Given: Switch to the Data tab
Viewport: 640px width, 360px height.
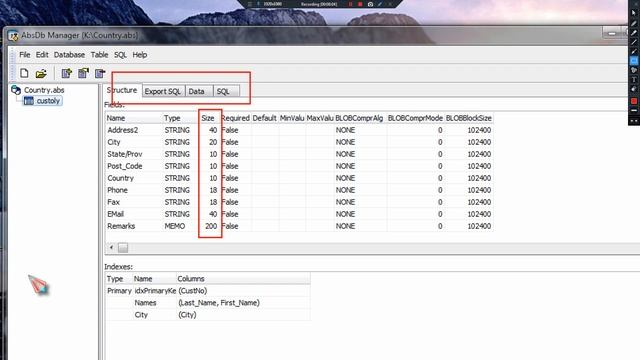Looking at the screenshot, I should [198, 91].
